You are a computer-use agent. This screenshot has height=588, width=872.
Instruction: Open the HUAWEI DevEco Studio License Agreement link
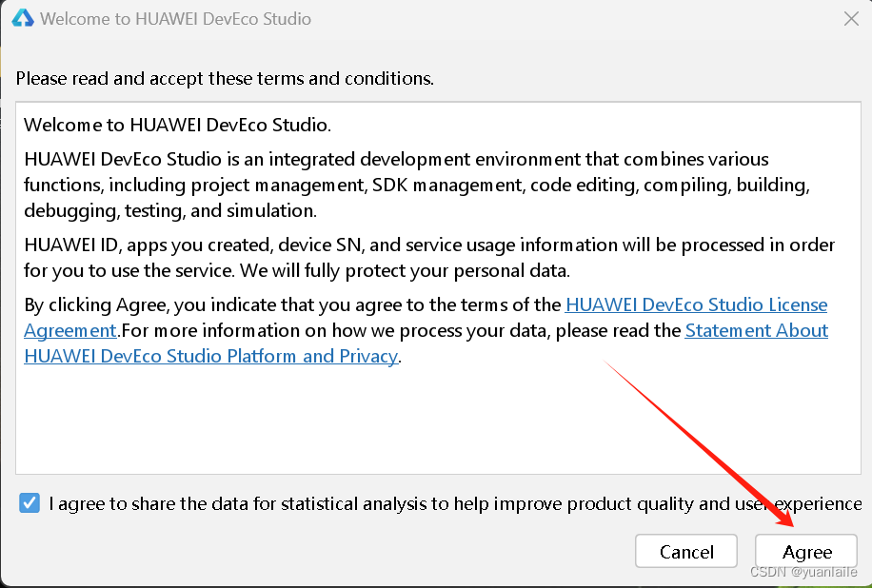696,305
